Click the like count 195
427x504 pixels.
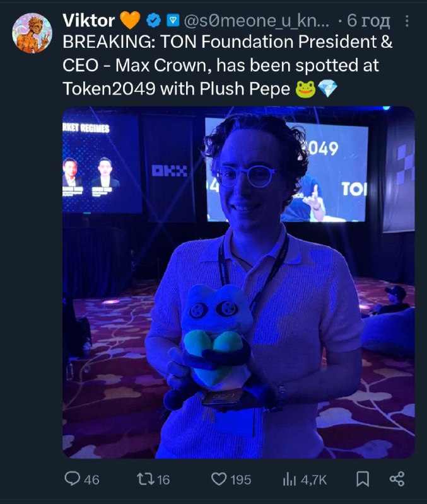pos(241,480)
